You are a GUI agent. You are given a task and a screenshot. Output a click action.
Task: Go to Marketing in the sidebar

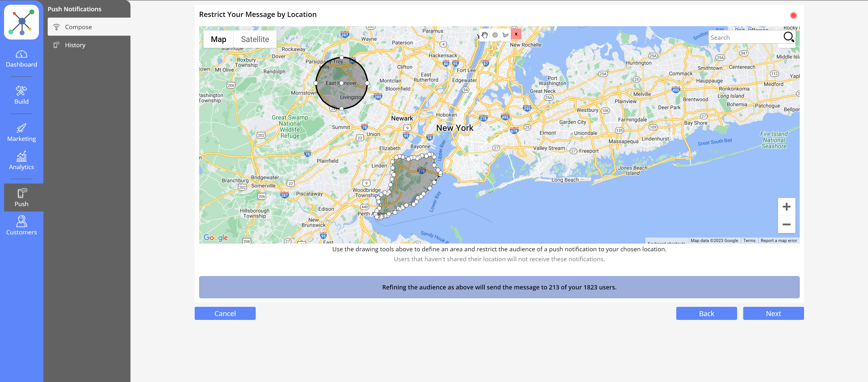click(21, 133)
